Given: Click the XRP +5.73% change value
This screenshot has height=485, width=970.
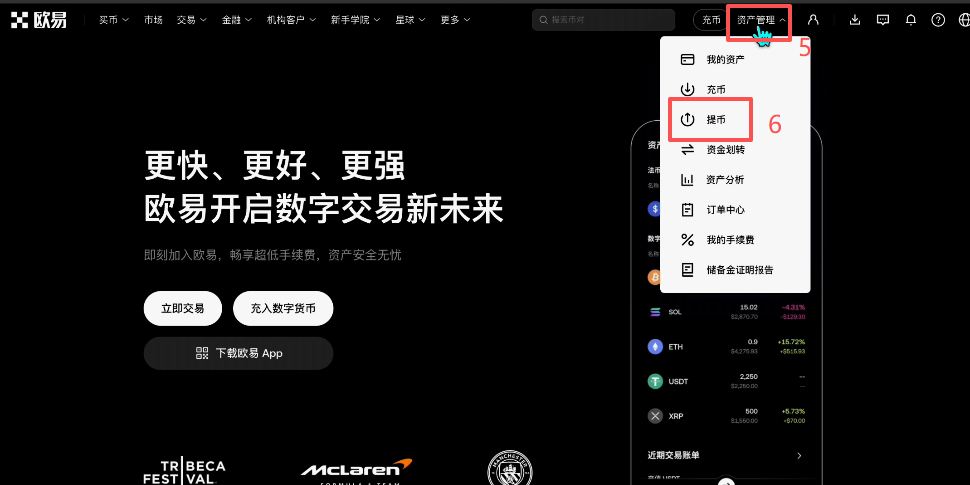Looking at the screenshot, I should tap(794, 411).
